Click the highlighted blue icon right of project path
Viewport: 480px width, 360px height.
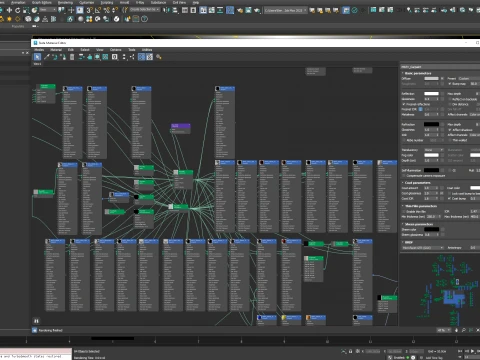pos(346,10)
